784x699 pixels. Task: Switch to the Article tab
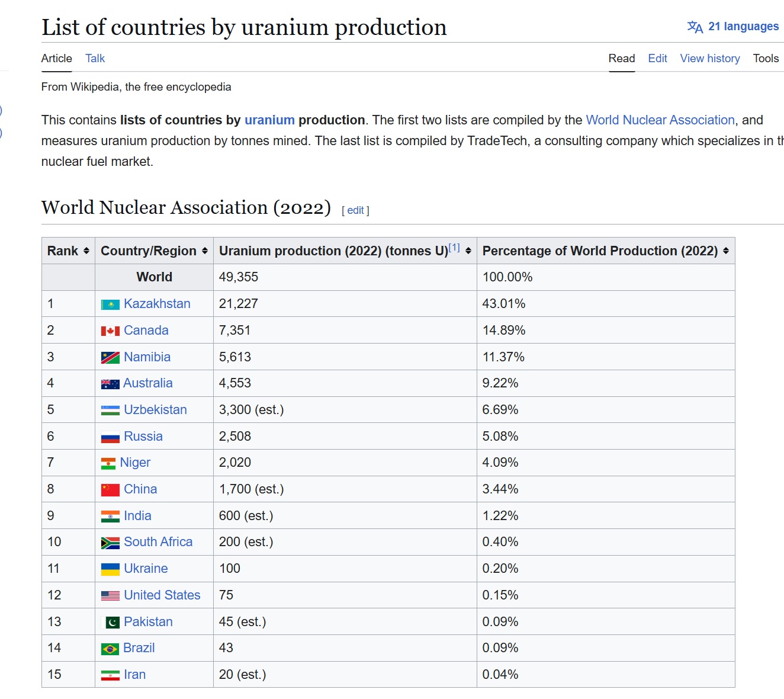point(57,59)
